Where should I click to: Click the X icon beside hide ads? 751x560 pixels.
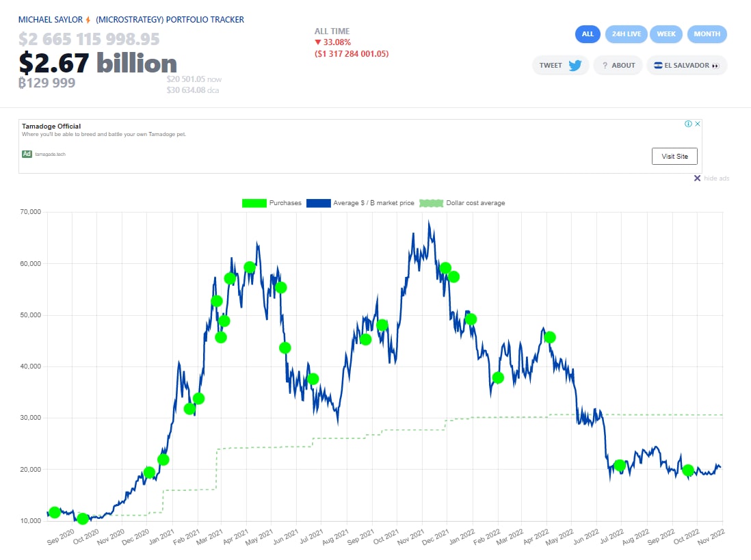tap(698, 178)
